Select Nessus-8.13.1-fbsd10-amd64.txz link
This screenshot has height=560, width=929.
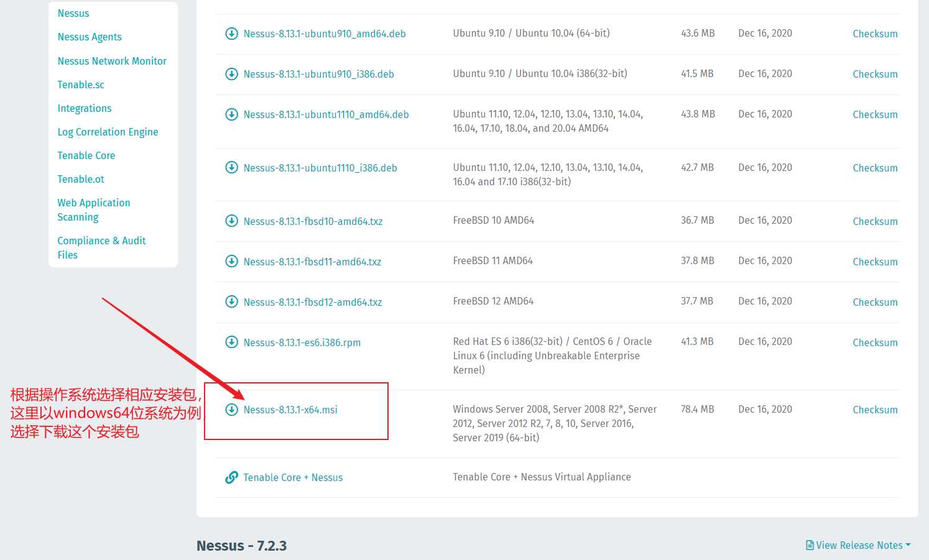click(313, 221)
